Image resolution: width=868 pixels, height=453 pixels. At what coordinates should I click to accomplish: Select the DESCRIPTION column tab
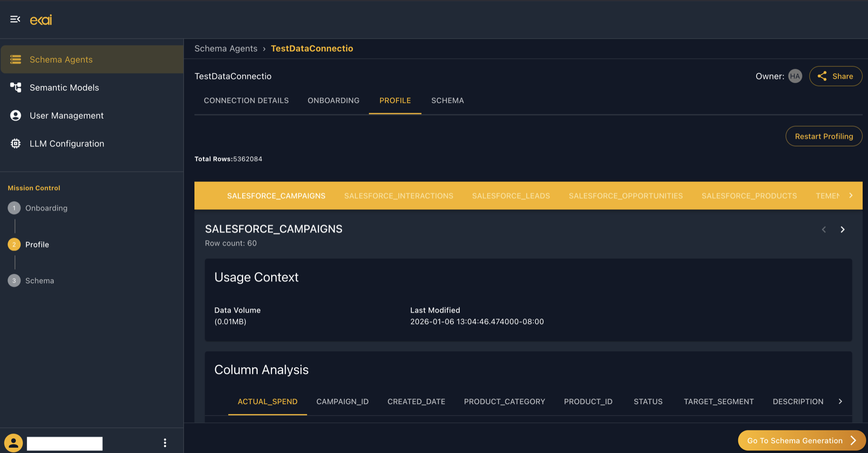(798, 401)
